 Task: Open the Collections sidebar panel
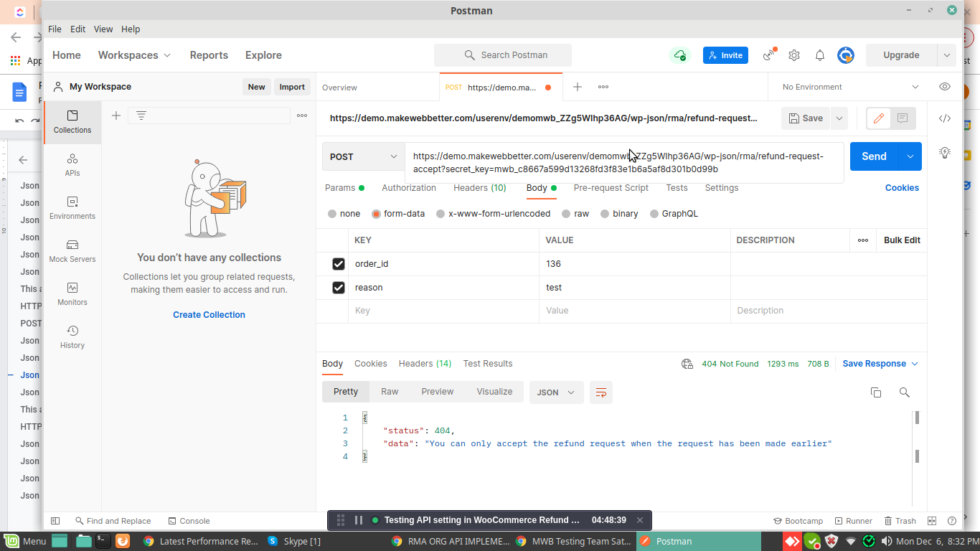[x=72, y=122]
